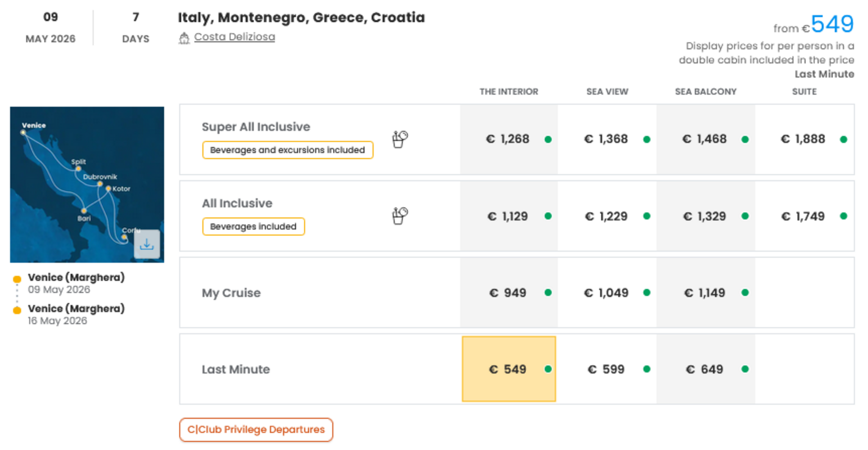
Task: Select All Inclusive Interior € 1,129
Action: click(x=508, y=216)
